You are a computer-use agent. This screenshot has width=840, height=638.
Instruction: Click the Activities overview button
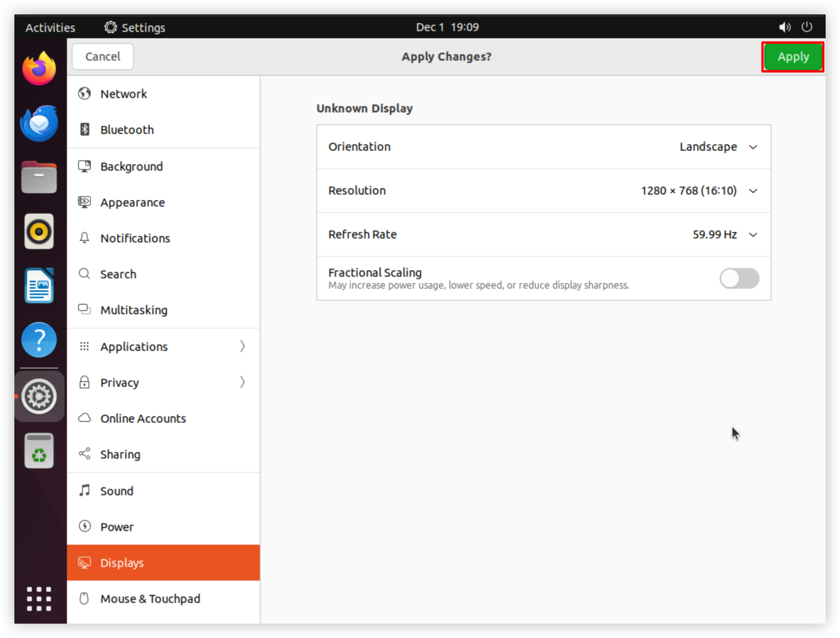coord(50,27)
